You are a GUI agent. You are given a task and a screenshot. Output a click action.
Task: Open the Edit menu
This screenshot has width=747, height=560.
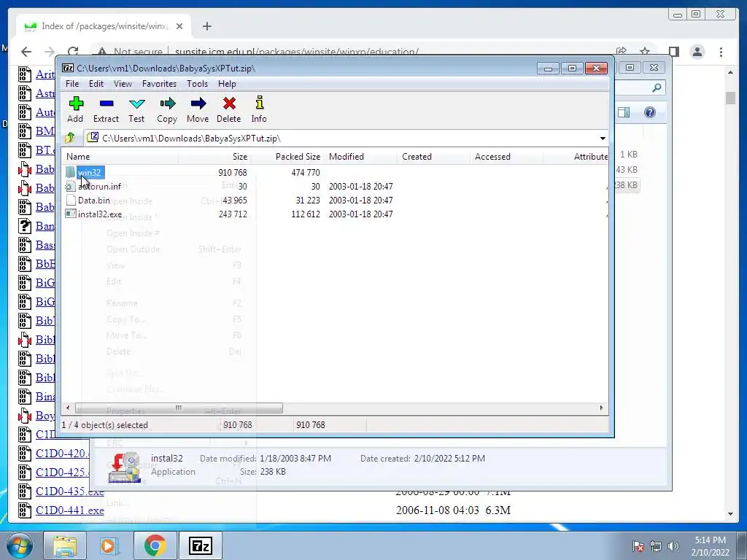tap(96, 84)
